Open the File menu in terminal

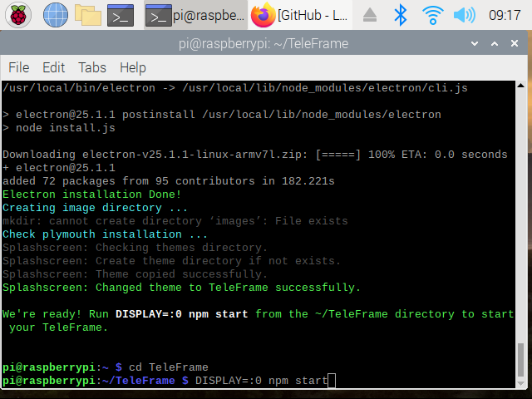[19, 67]
